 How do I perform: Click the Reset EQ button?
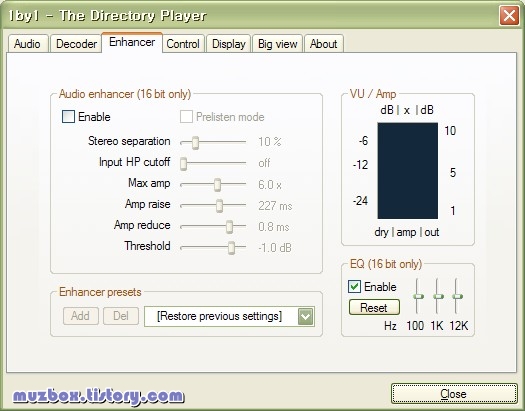coord(374,307)
